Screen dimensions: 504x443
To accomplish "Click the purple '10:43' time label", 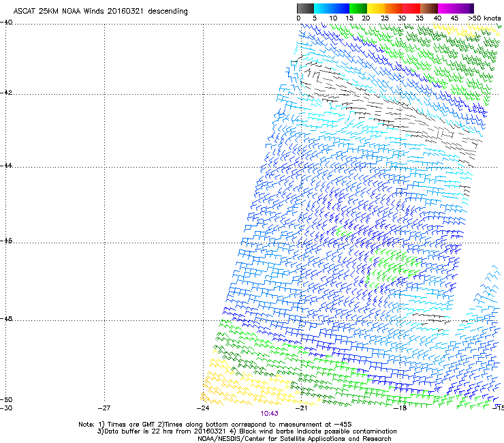I will 269,414.
